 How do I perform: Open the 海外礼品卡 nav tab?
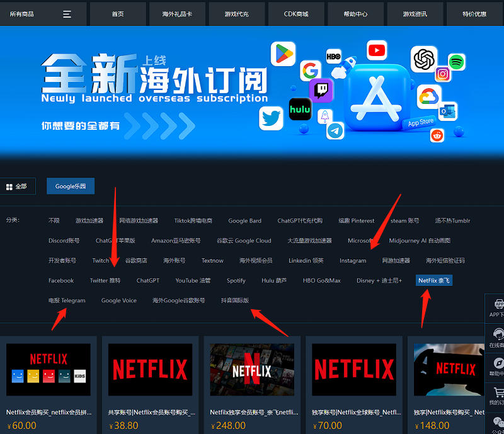click(177, 14)
